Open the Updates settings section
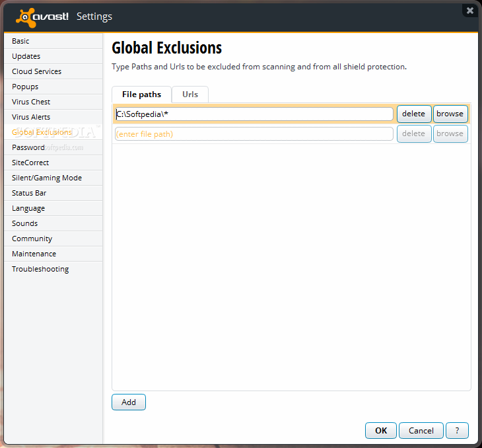Screen dimensions: 482x448 point(53,56)
